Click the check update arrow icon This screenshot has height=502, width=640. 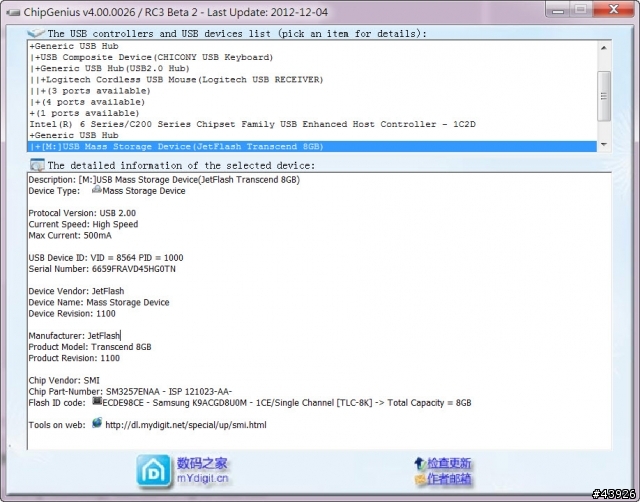[x=420, y=463]
